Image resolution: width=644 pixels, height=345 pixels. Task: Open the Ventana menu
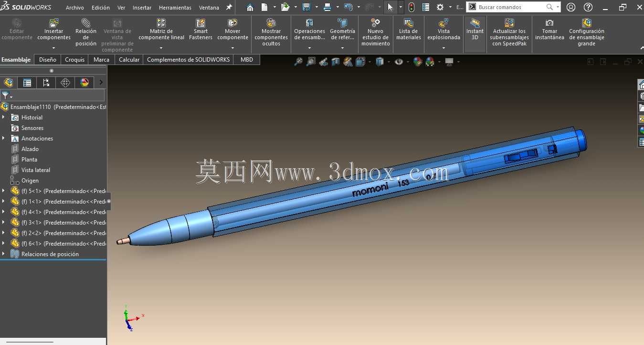(x=209, y=8)
